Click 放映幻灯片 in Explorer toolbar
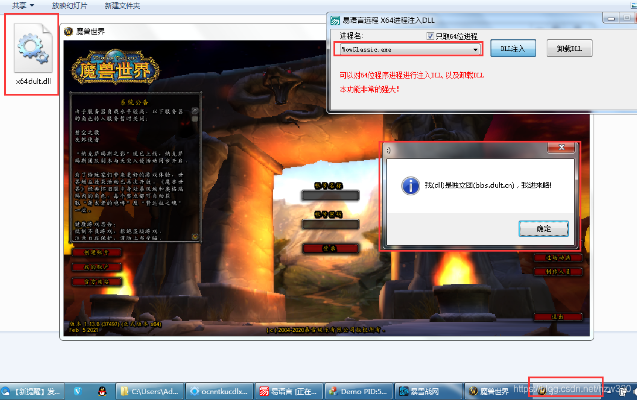The image size is (637, 400). click(69, 6)
